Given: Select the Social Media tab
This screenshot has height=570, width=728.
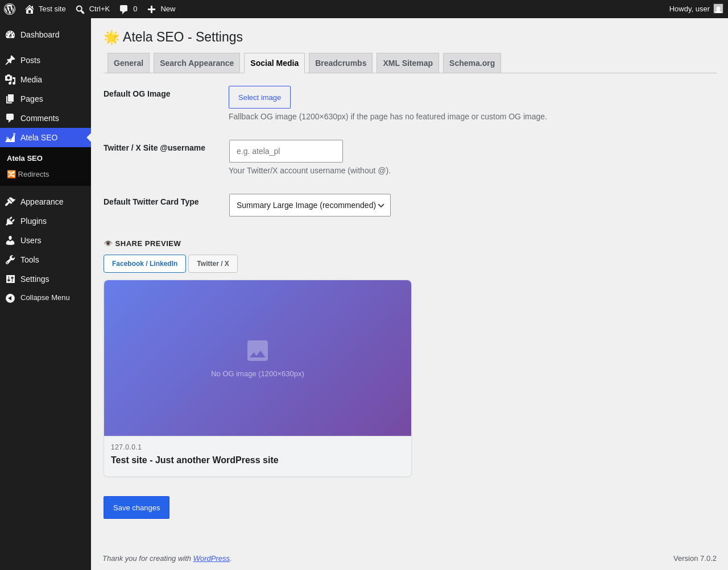Looking at the screenshot, I should tap(274, 63).
